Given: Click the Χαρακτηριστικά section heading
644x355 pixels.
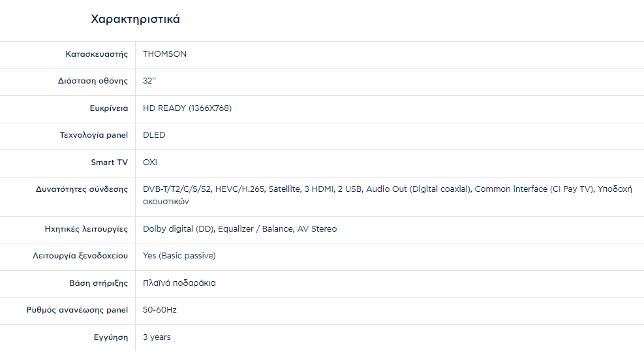Looking at the screenshot, I should click(x=135, y=20).
